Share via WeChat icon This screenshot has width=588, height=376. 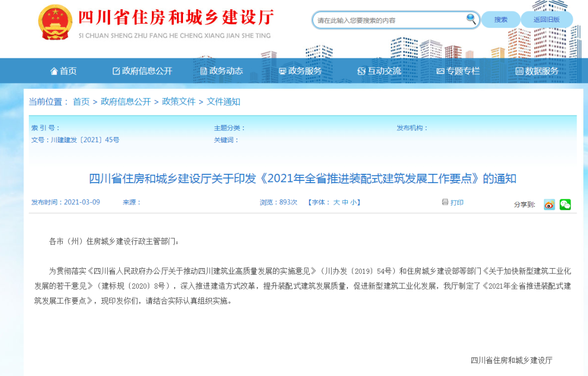tap(565, 204)
